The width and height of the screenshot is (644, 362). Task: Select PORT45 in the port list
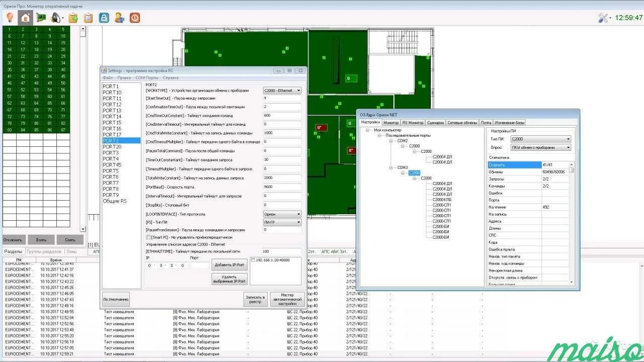pos(112,165)
